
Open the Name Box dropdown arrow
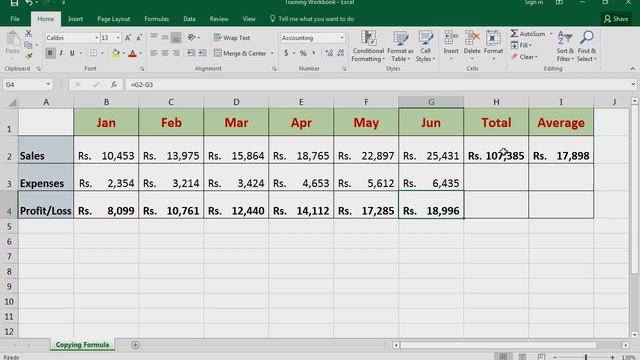tap(48, 84)
